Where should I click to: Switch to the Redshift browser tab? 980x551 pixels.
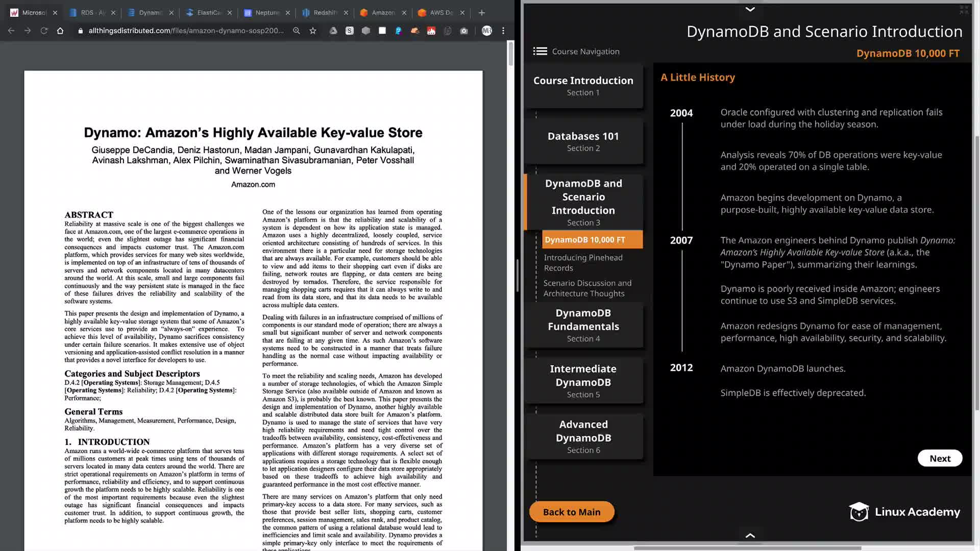coord(325,13)
